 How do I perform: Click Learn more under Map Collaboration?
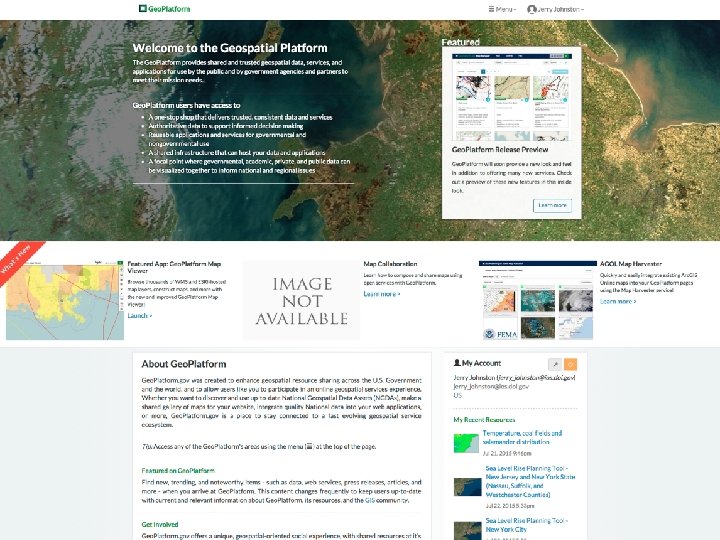[382, 294]
